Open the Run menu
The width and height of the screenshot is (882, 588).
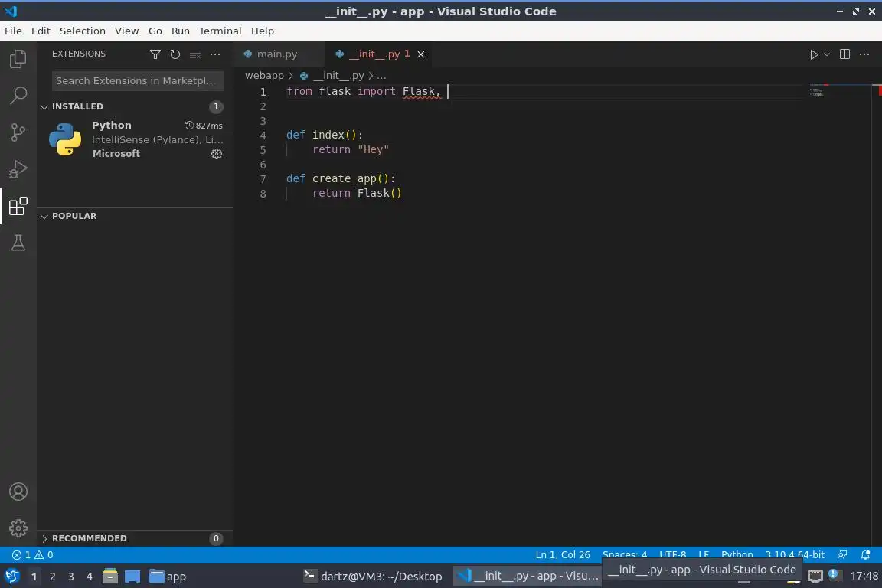click(181, 31)
